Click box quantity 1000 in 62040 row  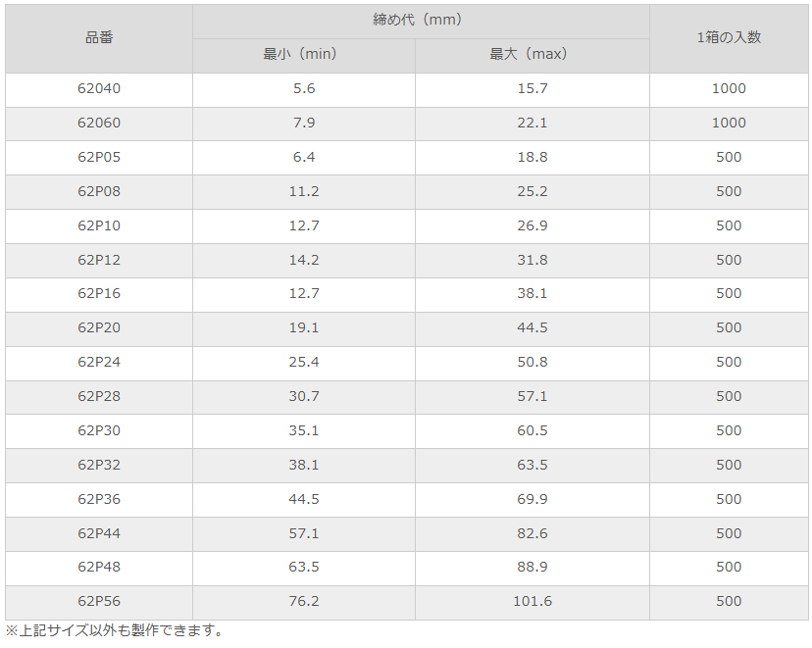(729, 88)
